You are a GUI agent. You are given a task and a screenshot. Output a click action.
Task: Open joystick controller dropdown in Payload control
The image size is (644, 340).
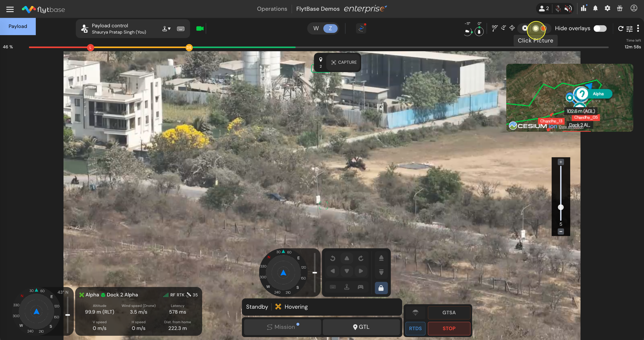[166, 29]
